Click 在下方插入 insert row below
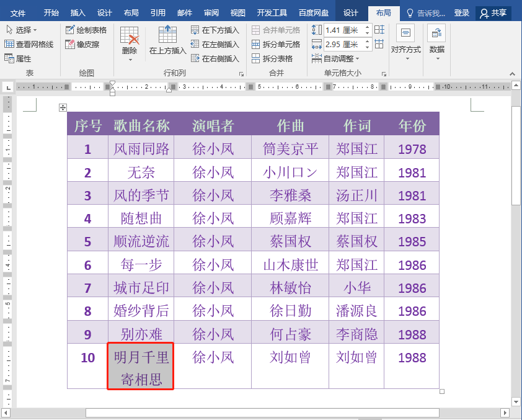Image resolution: width=522 pixels, height=420 pixels. [215, 30]
